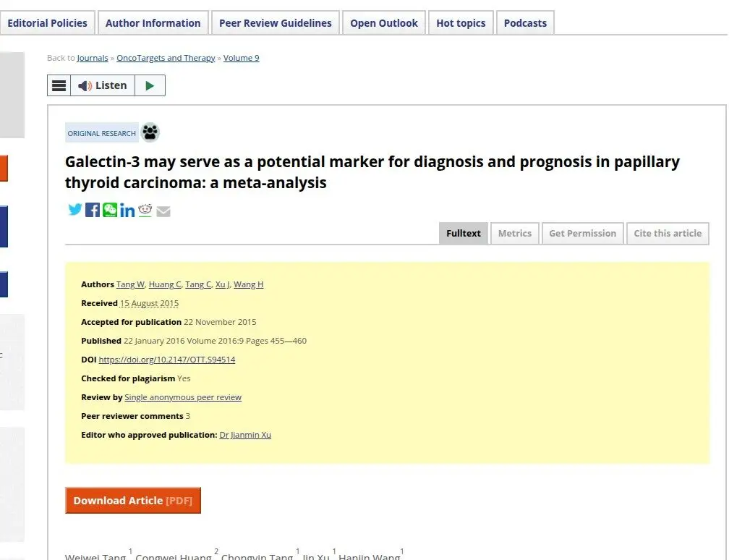Viewport: 750px width, 560px height.
Task: Open the Listen player menu icon
Action: [59, 85]
